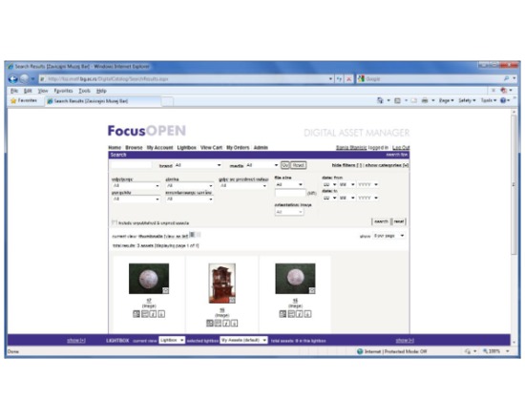525x420 pixels.
Task: Add cabinet asset to lightbox icon
Action: pos(210,323)
